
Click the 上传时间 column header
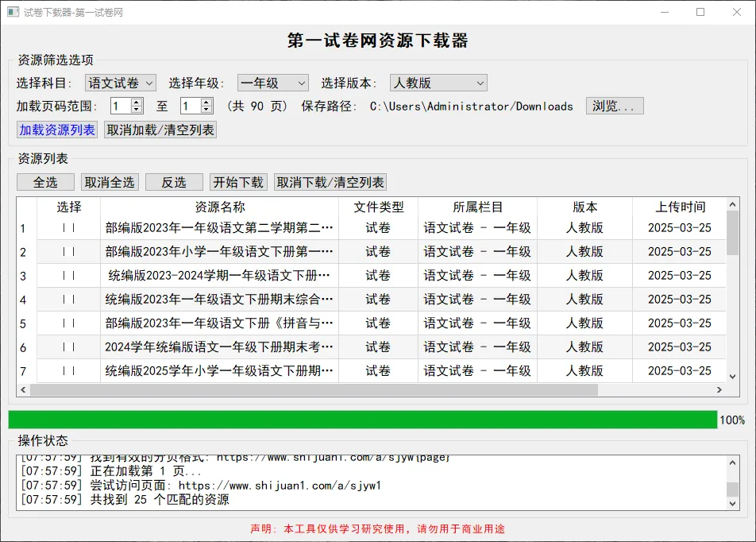pos(680,207)
